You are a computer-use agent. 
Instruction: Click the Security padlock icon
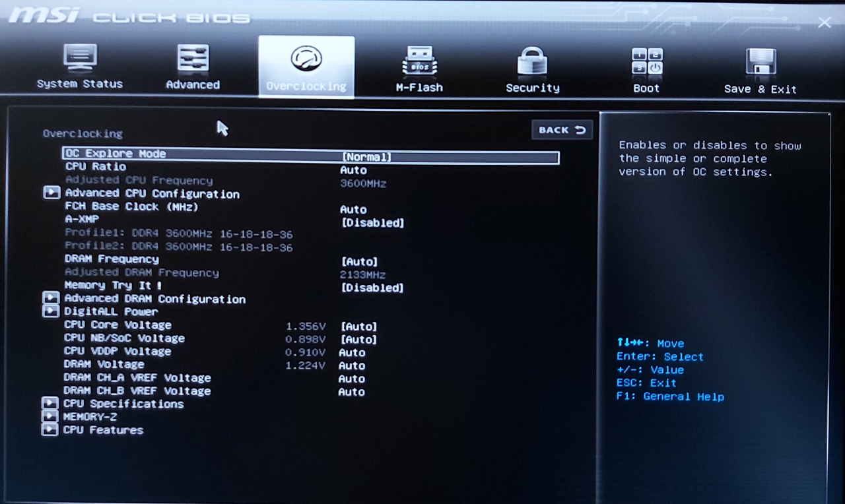coord(532,61)
